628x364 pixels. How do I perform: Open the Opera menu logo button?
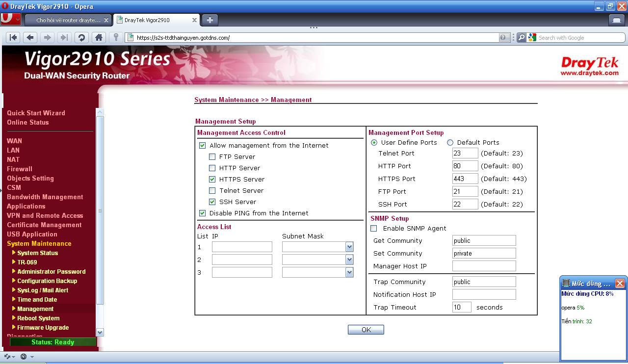click(10, 19)
